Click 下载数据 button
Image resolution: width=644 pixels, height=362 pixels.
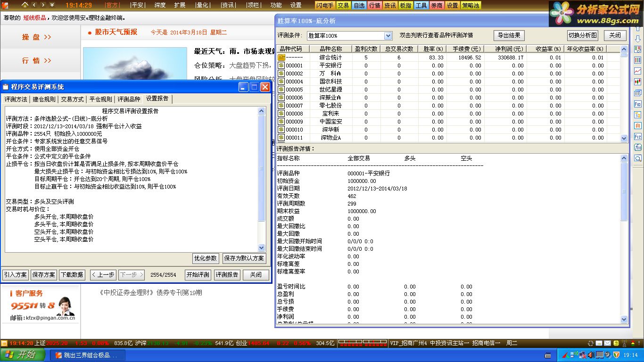72,275
